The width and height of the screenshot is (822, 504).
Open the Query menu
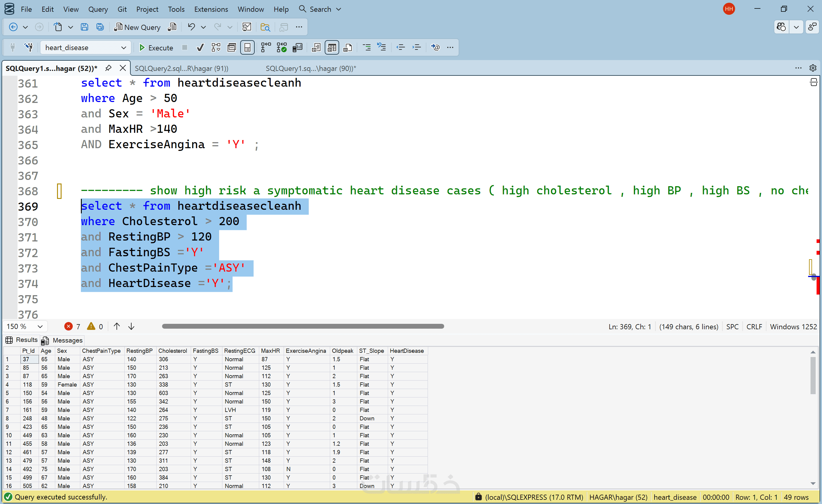(x=98, y=9)
